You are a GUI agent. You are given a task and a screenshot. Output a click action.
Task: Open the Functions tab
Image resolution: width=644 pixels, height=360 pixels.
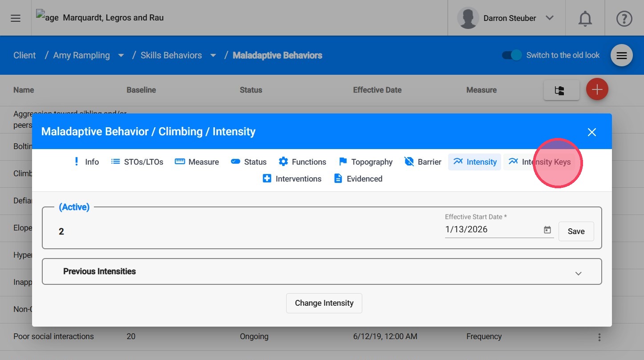point(302,162)
